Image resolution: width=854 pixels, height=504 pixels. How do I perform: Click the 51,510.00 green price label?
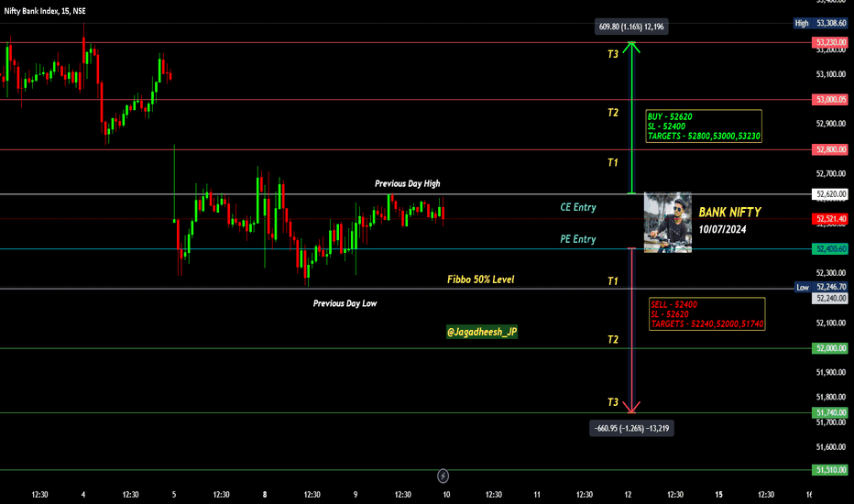(x=830, y=470)
